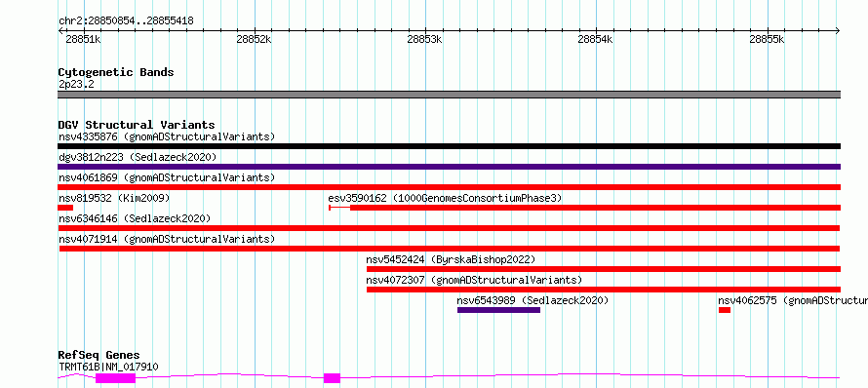Viewport: 868px width, 388px height.
Task: Open the dgv3812n223 (Sedlazeck2020) label
Action: [x=138, y=157]
